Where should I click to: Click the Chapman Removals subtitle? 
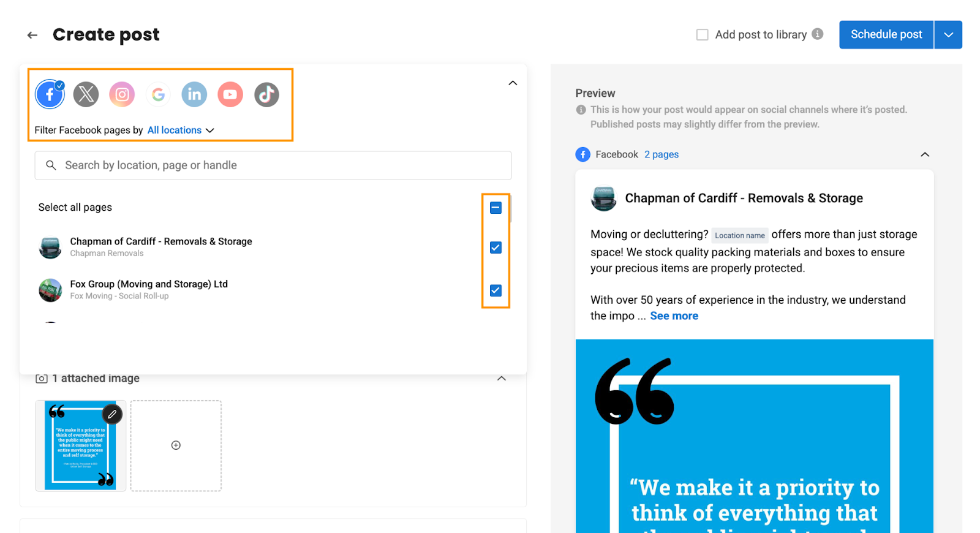click(107, 254)
